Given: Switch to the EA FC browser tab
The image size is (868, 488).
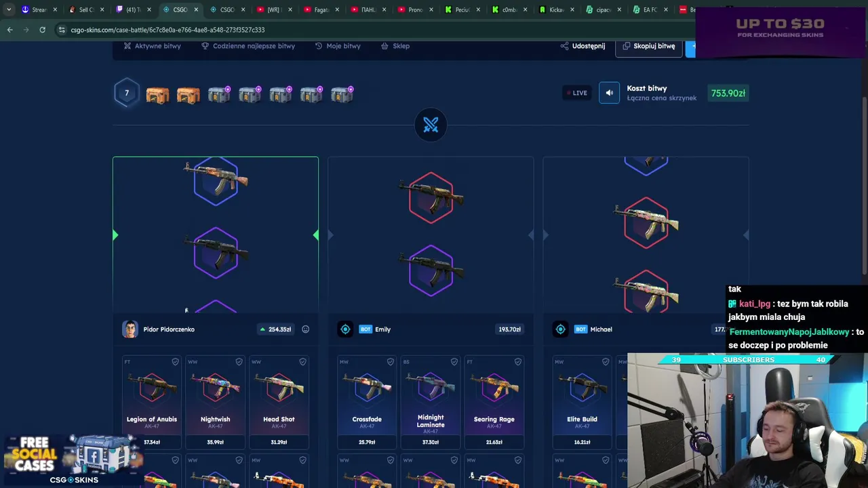Looking at the screenshot, I should (x=649, y=9).
